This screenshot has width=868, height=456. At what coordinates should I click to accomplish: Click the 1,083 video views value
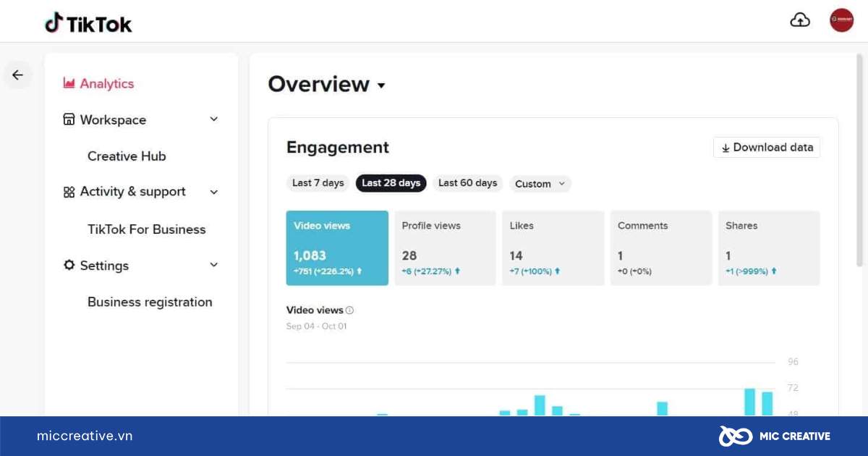click(x=310, y=256)
